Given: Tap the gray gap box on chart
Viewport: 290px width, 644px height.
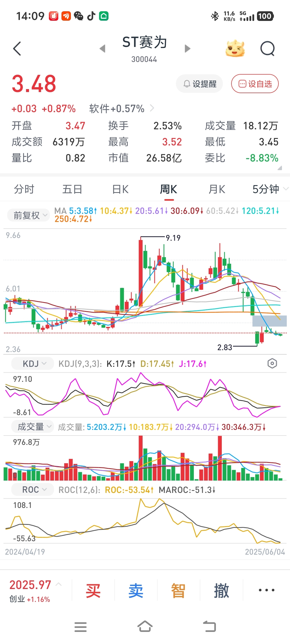Looking at the screenshot, I should (270, 321).
